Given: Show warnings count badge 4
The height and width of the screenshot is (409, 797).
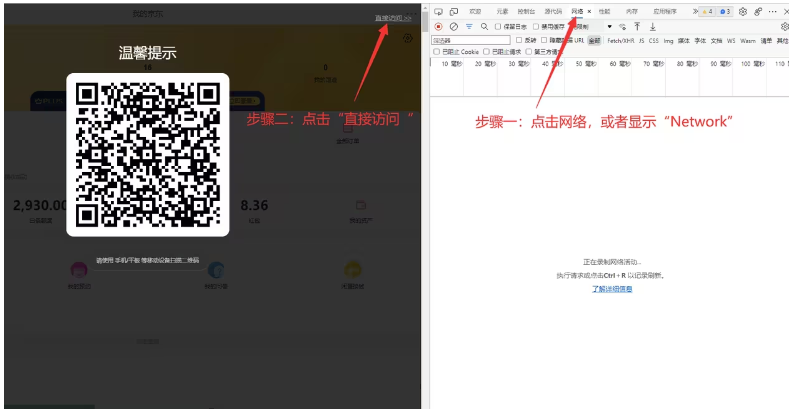Looking at the screenshot, I should [x=708, y=12].
